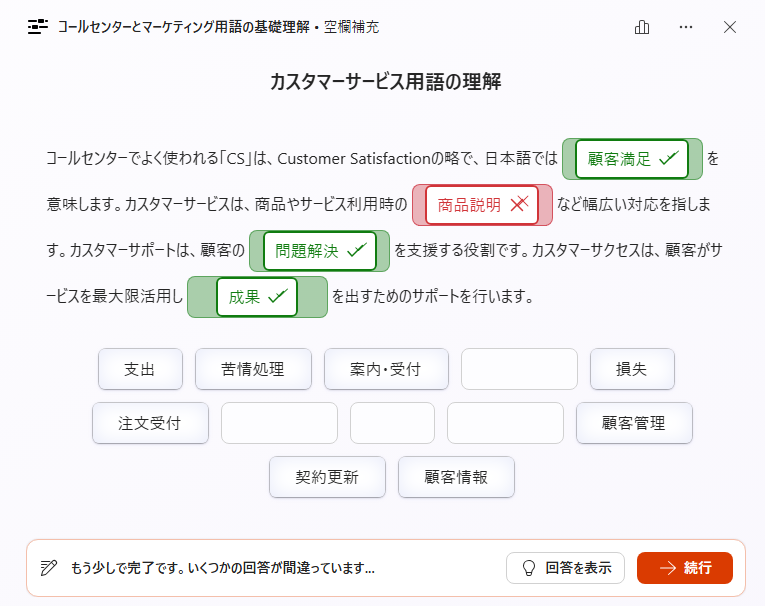Select the 案内・受付 word chip

pyautogui.click(x=386, y=369)
